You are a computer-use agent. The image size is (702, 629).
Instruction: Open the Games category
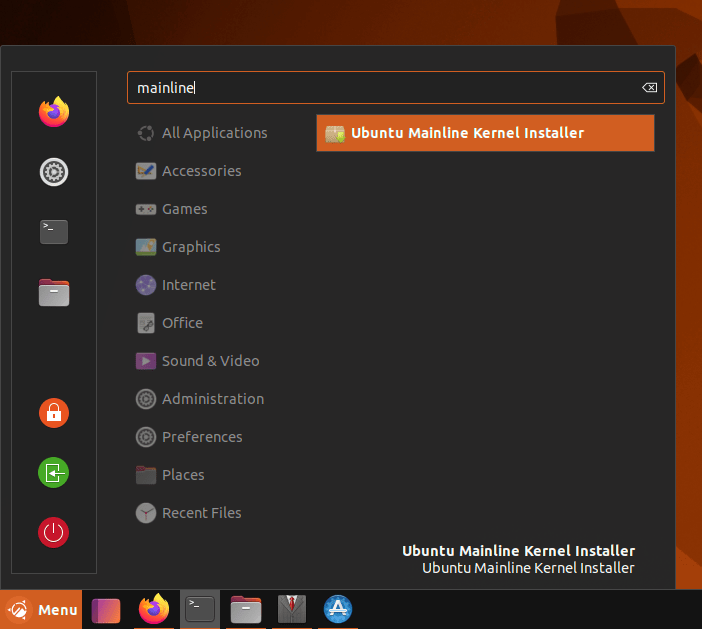[184, 209]
